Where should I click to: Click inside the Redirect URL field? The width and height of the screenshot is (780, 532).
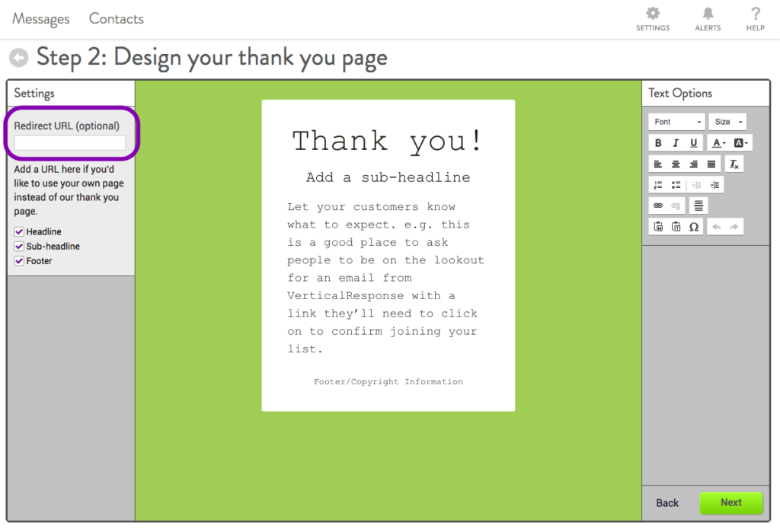point(71,142)
